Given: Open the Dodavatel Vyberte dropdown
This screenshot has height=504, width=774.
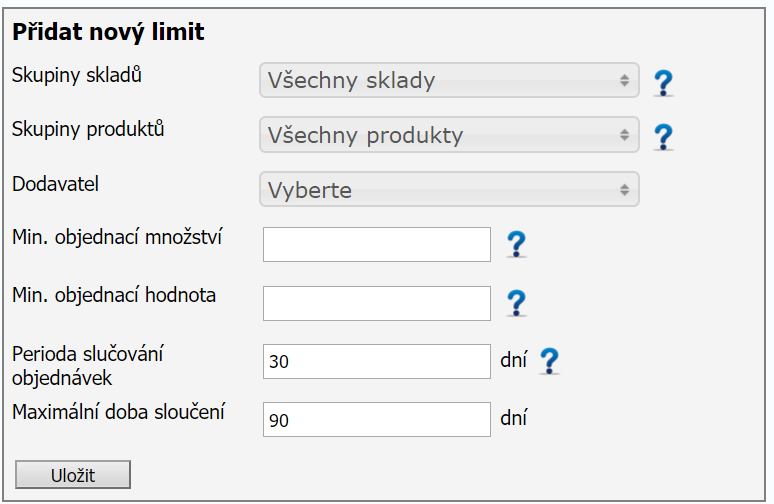Looking at the screenshot, I should [x=448, y=189].
